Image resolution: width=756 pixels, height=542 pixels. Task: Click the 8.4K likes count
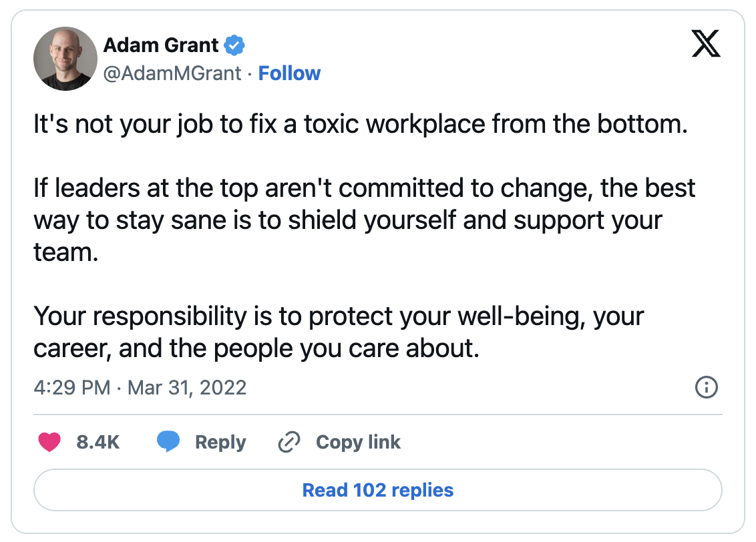[98, 442]
